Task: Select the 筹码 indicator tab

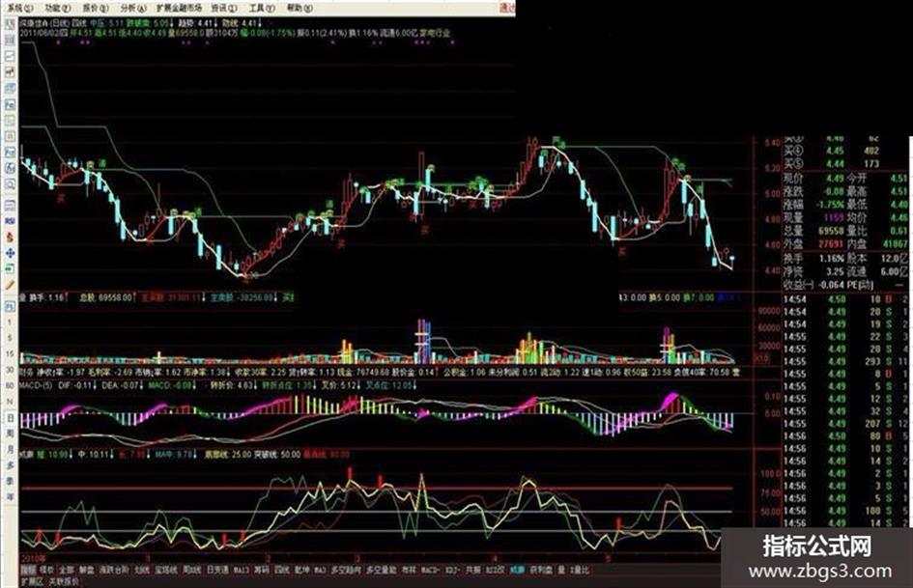Action: pos(262,570)
